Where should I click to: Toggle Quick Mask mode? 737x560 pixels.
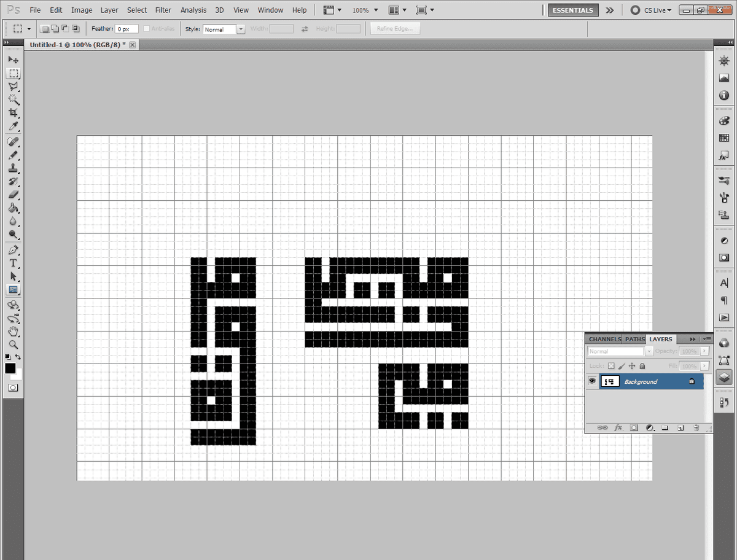[13, 388]
